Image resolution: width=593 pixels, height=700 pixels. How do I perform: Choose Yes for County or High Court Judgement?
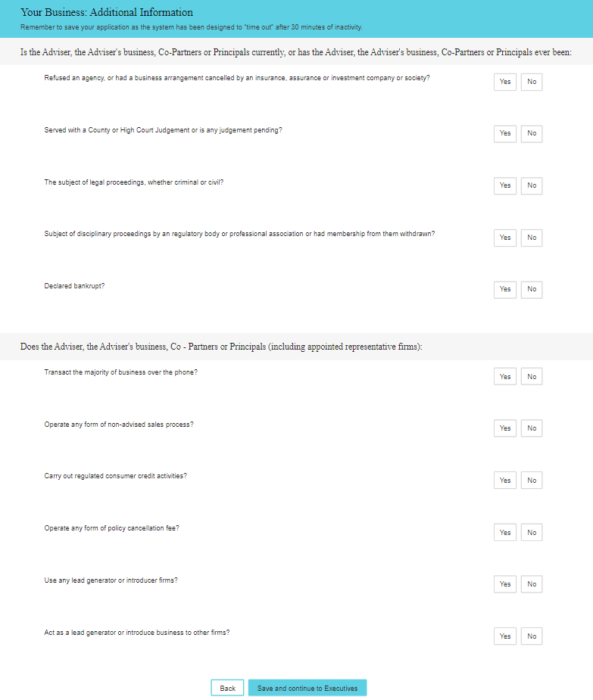(x=505, y=133)
